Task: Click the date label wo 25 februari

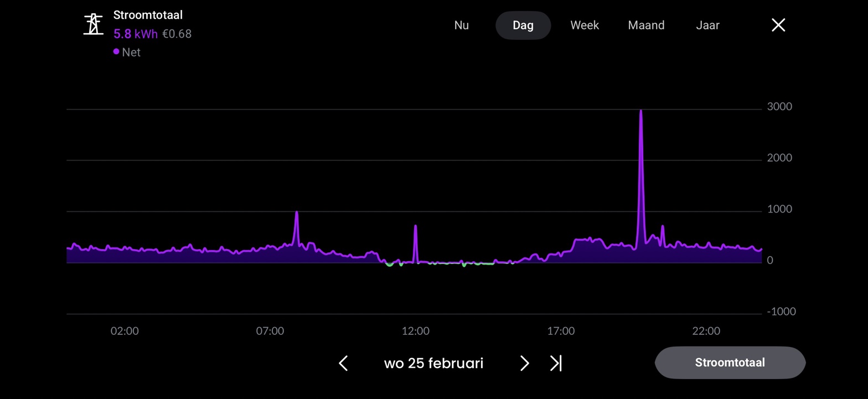Action: point(433,363)
